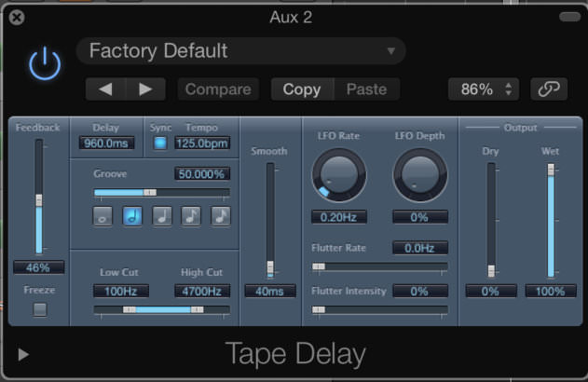Close the Aux 2 plugin window

[17, 18]
